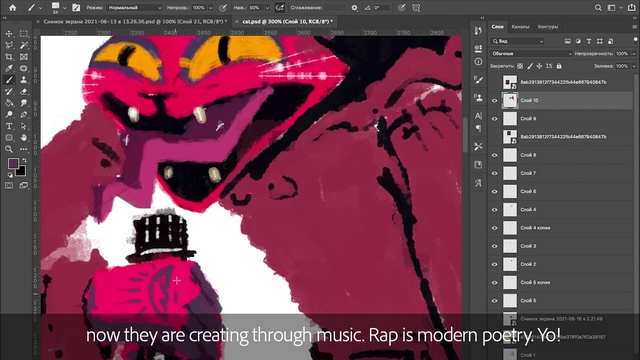
Task: Close the cat.psd tab
Action: pyautogui.click(x=237, y=21)
